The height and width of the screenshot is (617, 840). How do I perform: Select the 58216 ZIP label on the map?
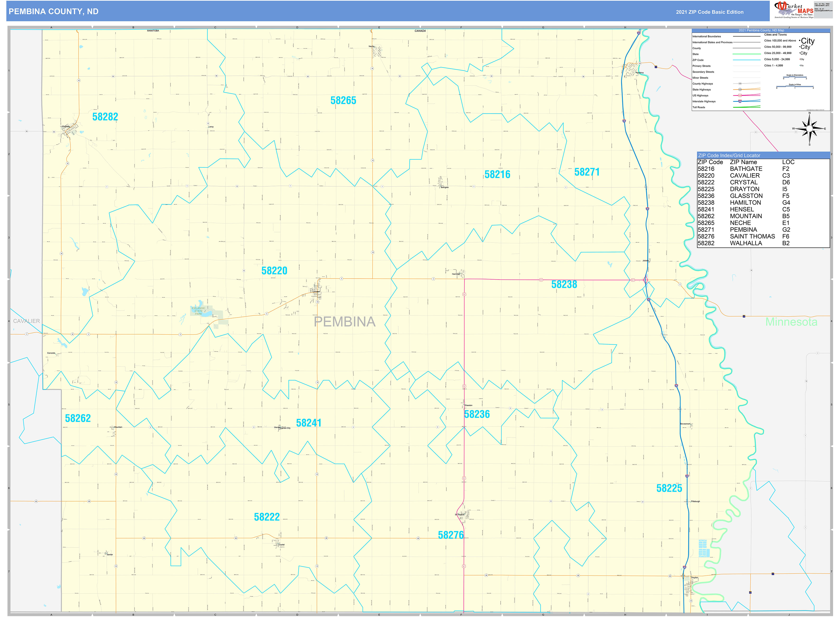click(497, 174)
